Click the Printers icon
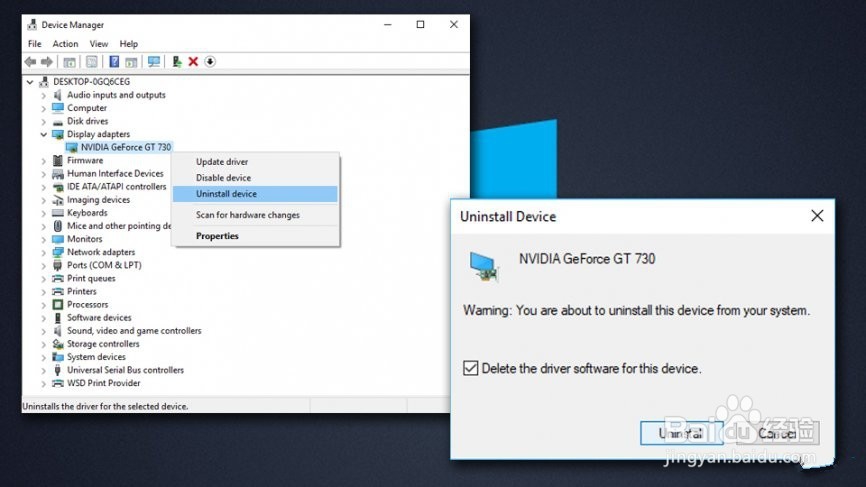 point(57,292)
